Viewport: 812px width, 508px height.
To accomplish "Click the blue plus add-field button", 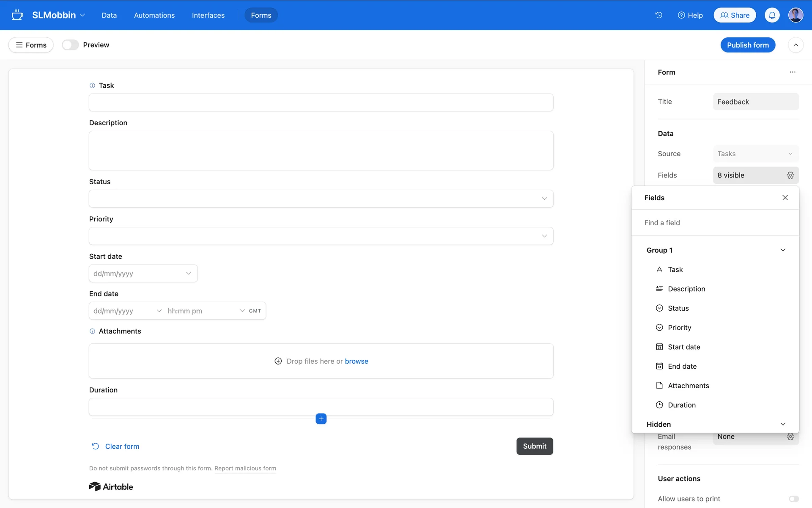I will pos(321,419).
